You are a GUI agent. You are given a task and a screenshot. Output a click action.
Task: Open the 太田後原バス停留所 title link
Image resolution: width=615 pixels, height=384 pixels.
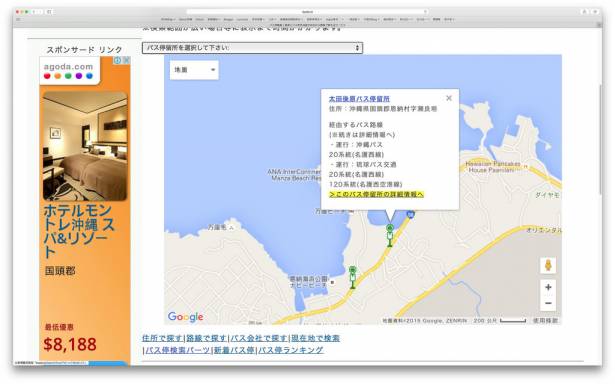tap(359, 99)
